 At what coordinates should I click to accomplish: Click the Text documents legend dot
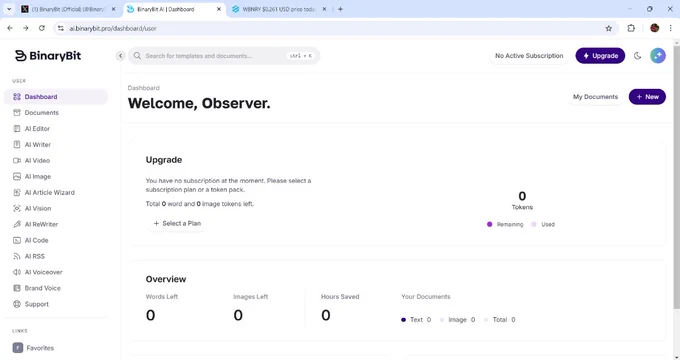click(403, 320)
